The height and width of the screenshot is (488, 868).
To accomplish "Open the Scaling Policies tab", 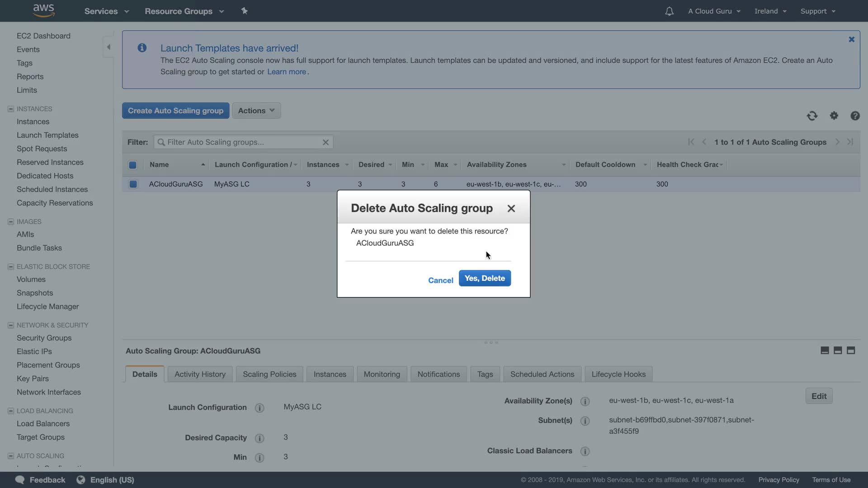I will [269, 374].
